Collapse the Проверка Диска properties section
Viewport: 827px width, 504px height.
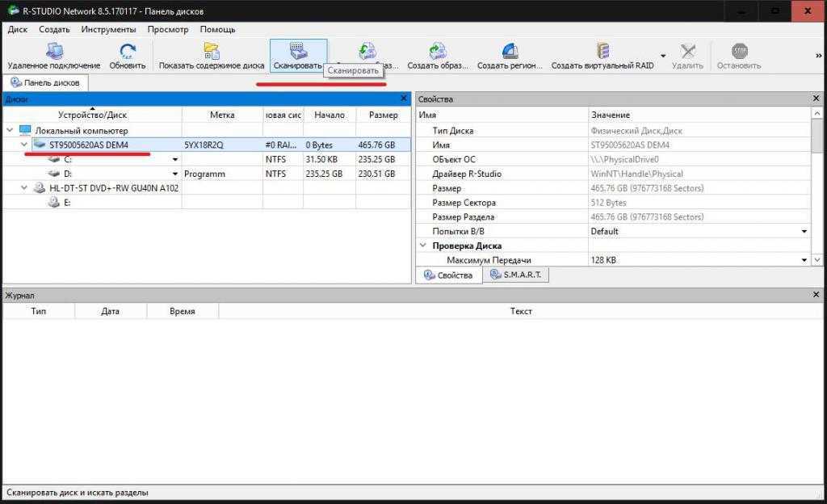coord(422,246)
